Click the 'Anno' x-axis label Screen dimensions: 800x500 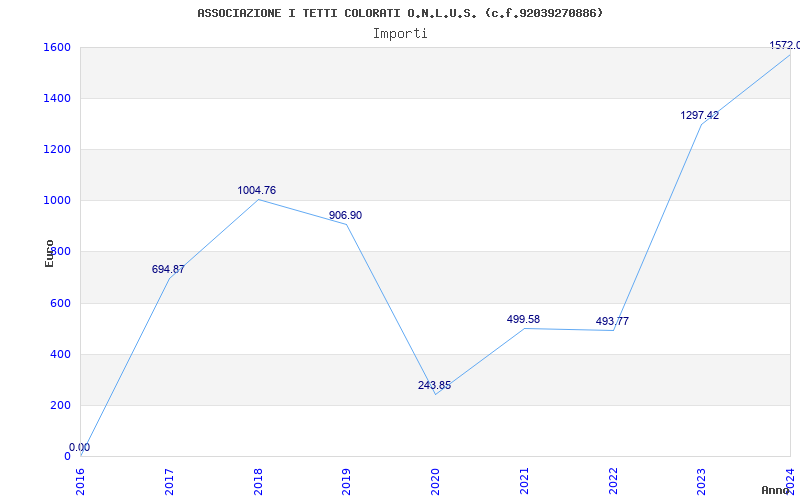(x=774, y=490)
